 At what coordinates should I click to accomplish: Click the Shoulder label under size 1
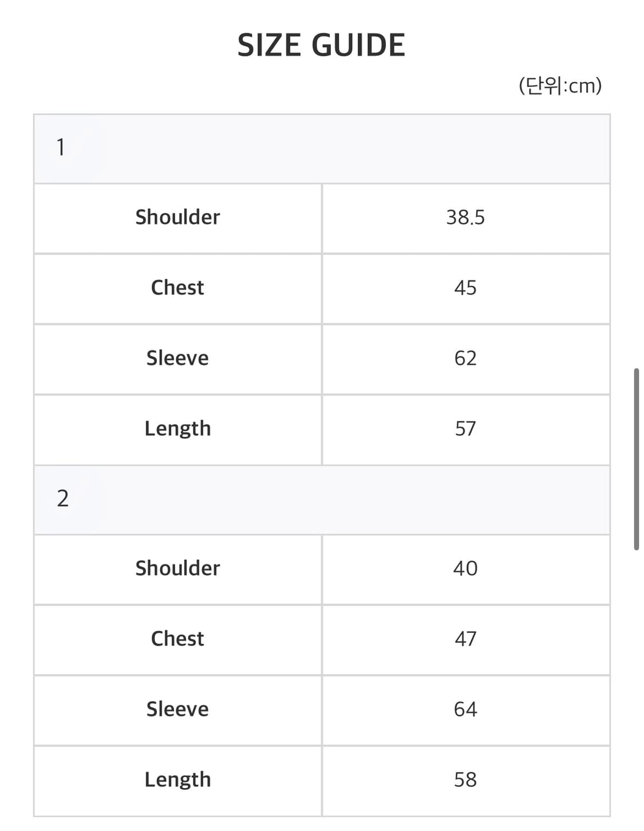[177, 217]
